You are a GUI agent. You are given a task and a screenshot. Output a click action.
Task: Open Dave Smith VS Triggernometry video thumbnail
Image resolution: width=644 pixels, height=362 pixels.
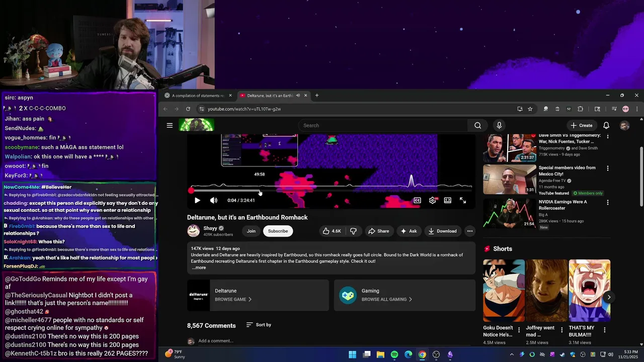pyautogui.click(x=510, y=148)
